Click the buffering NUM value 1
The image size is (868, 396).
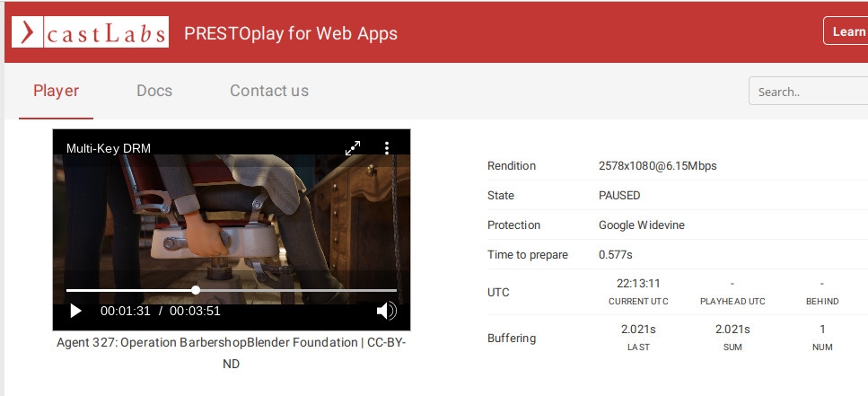822,329
